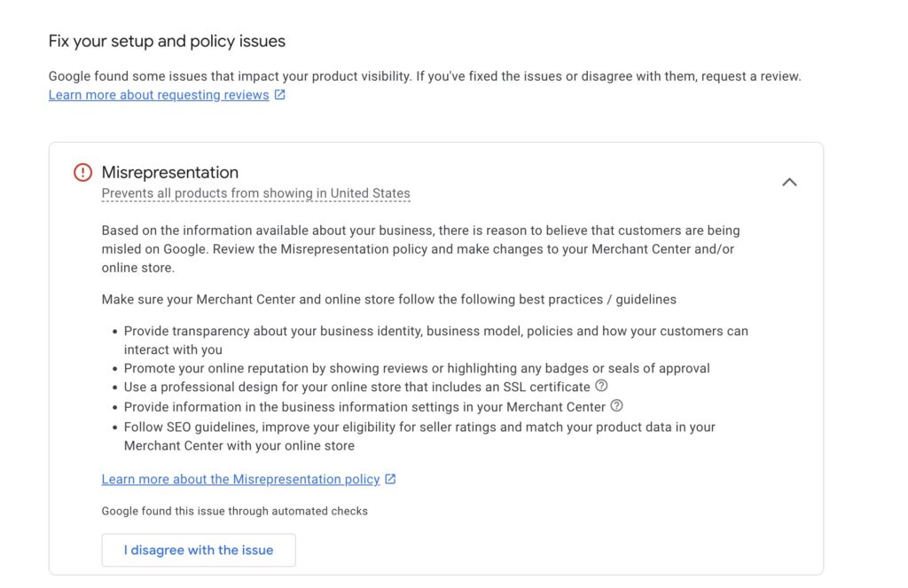
Task: Click intro text Google found some issues
Action: click(424, 76)
